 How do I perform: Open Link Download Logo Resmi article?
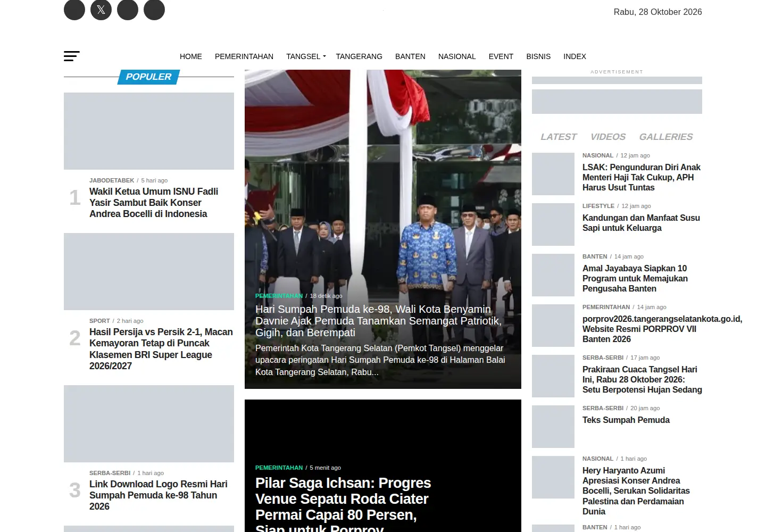pyautogui.click(x=159, y=495)
